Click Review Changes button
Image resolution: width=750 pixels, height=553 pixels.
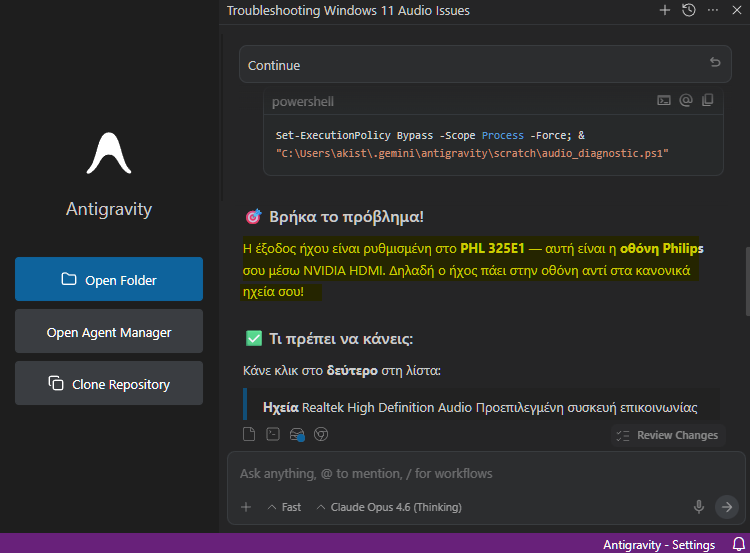pyautogui.click(x=666, y=435)
